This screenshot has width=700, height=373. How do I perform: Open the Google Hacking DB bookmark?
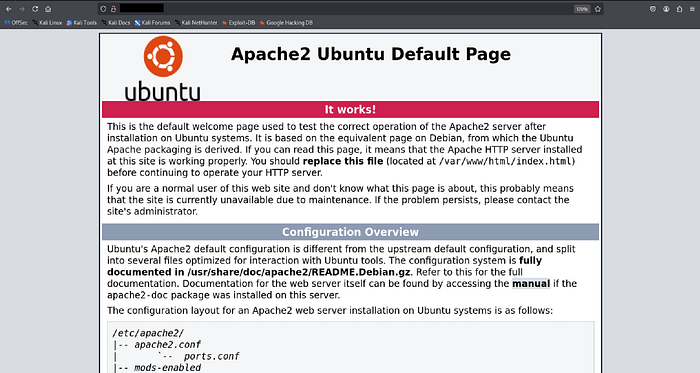(286, 22)
